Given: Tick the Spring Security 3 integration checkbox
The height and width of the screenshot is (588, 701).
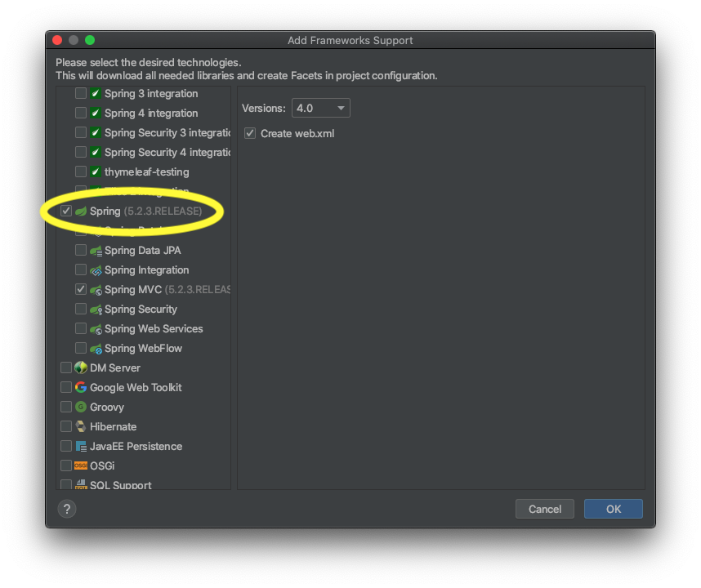Looking at the screenshot, I should tap(81, 132).
